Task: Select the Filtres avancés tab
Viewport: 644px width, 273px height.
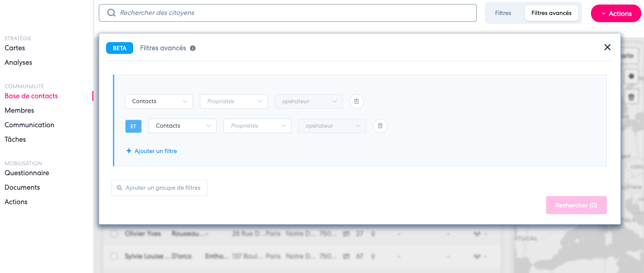Action: (x=552, y=13)
